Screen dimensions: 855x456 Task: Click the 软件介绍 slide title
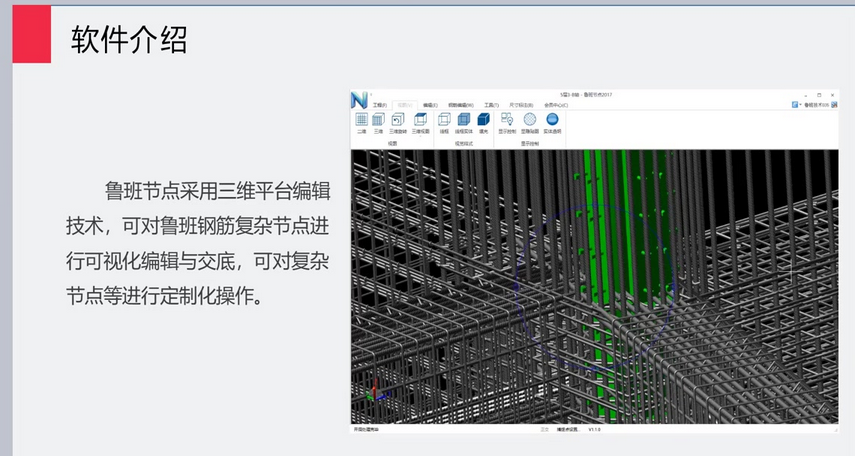click(129, 39)
